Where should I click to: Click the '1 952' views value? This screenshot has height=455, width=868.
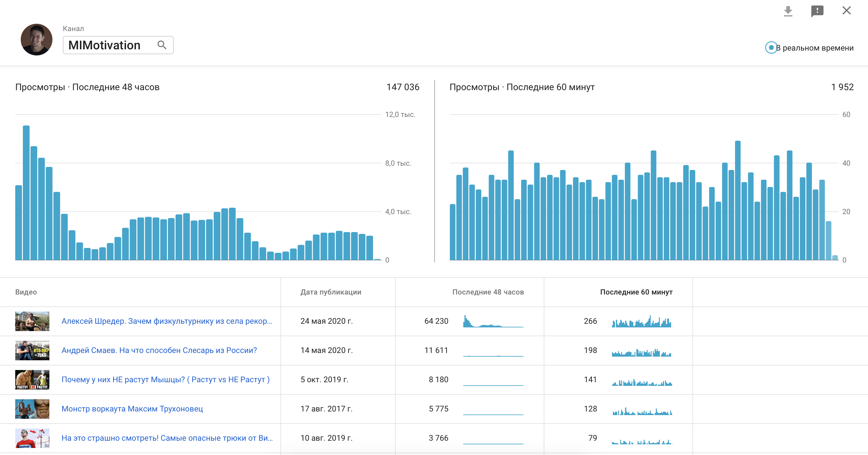click(x=842, y=87)
